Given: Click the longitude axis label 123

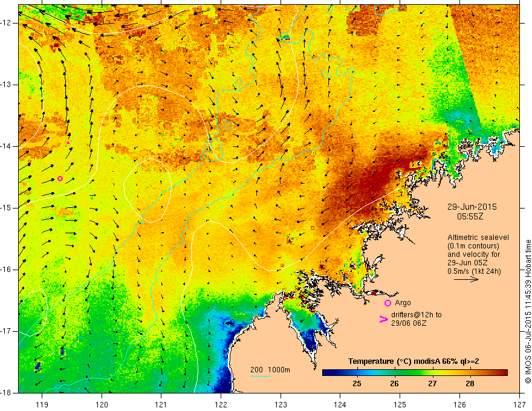Looking at the screenshot, I should pos(281,404).
